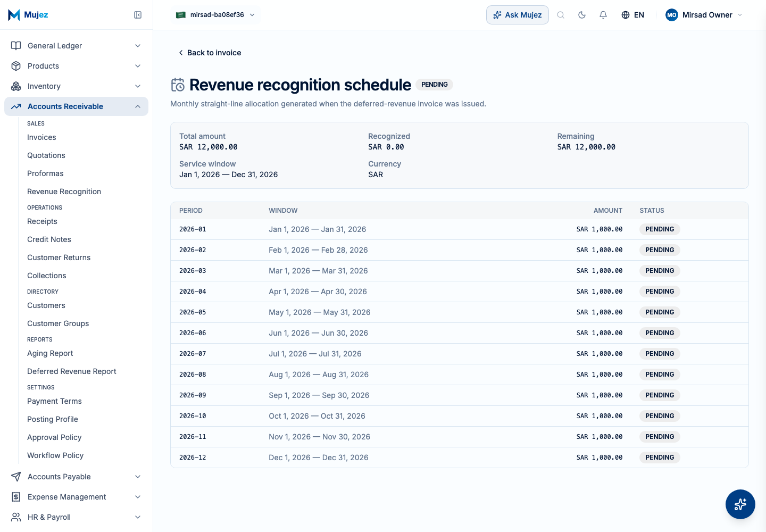This screenshot has width=766, height=532.
Task: Click SAR 1,000.00 amount in 2026-04 row
Action: click(600, 292)
